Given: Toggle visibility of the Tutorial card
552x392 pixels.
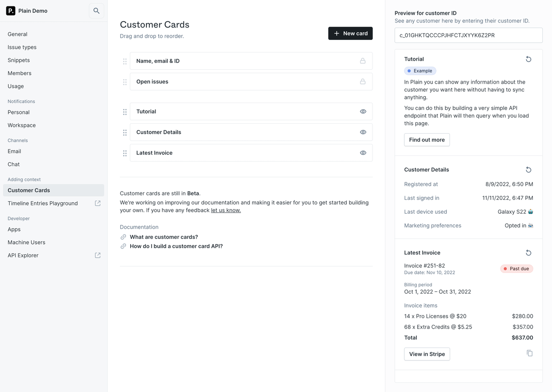Looking at the screenshot, I should pos(363,112).
